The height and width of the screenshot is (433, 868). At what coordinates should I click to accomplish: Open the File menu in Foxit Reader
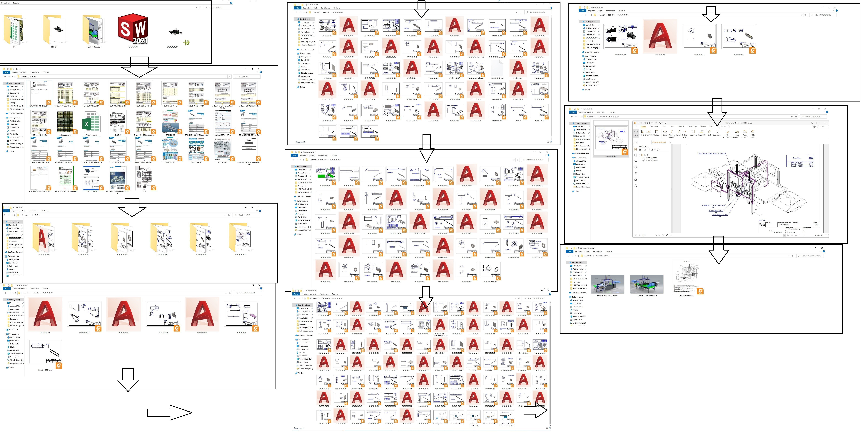coord(636,127)
